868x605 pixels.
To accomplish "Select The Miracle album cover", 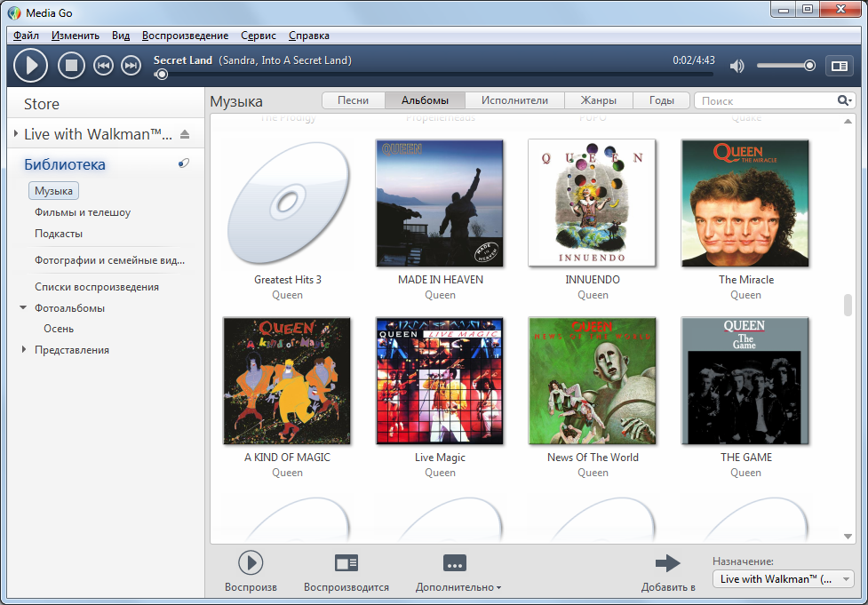I will point(745,203).
